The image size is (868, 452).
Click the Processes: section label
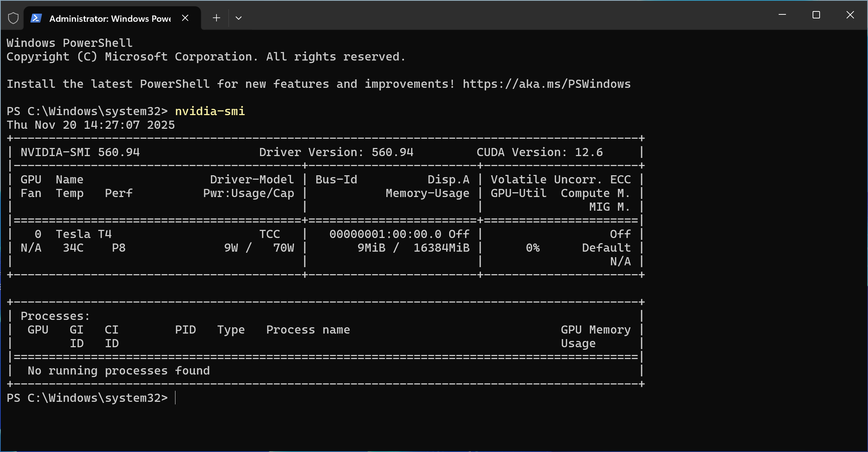pyautogui.click(x=55, y=316)
